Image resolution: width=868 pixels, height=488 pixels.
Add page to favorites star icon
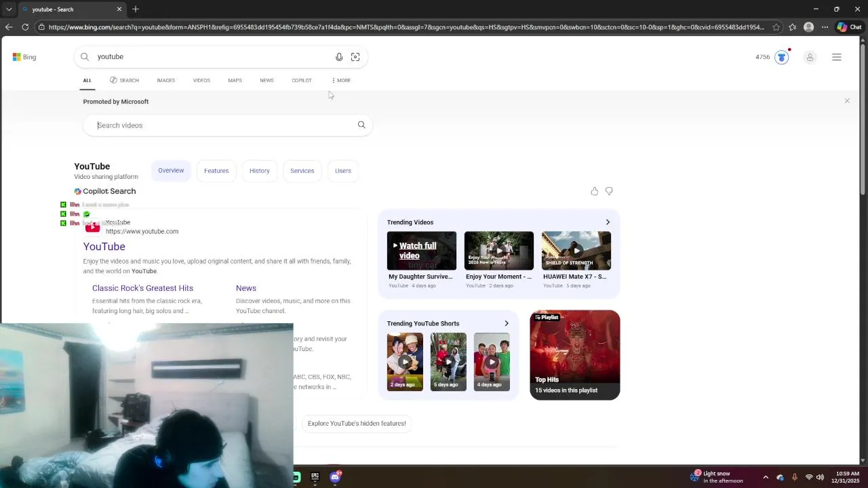(776, 27)
